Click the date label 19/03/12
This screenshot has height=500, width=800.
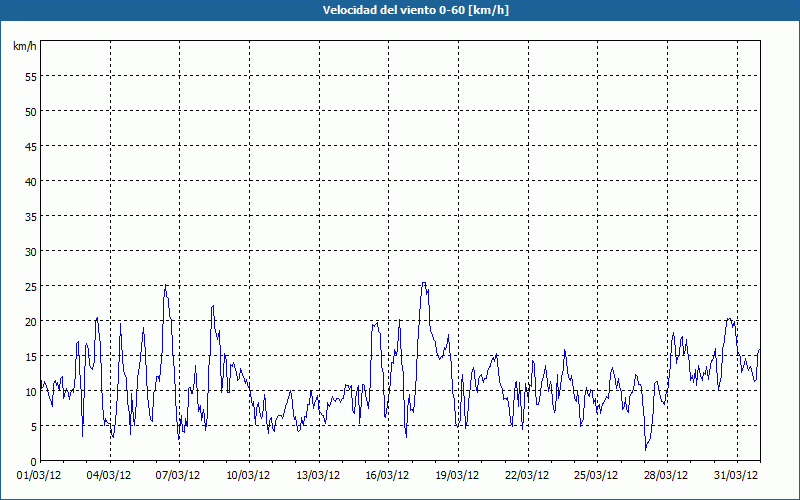[x=457, y=475]
